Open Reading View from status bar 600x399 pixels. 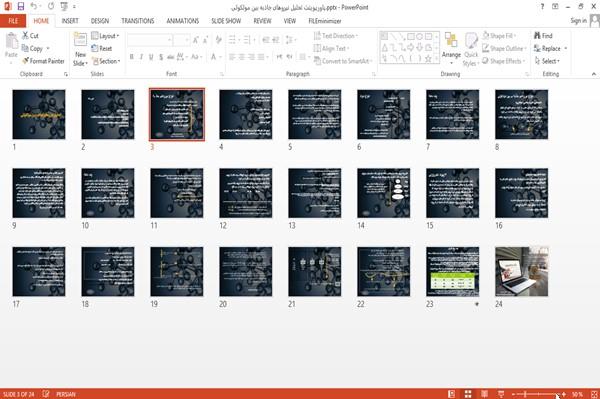point(484,394)
